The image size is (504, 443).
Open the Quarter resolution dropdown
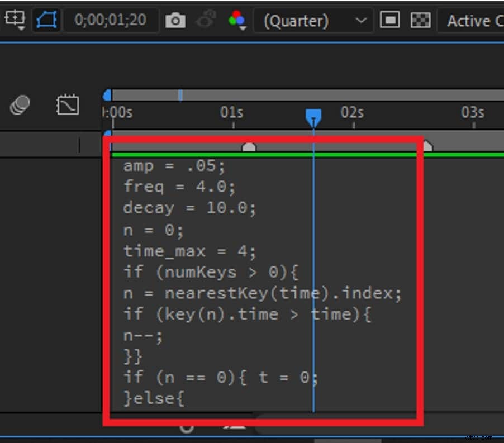[x=313, y=20]
